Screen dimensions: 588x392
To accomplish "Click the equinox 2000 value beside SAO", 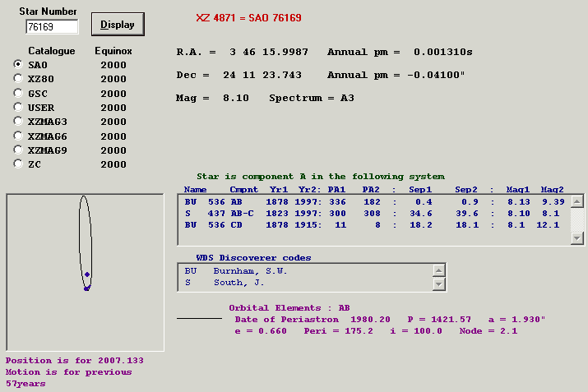I will coord(113,65).
